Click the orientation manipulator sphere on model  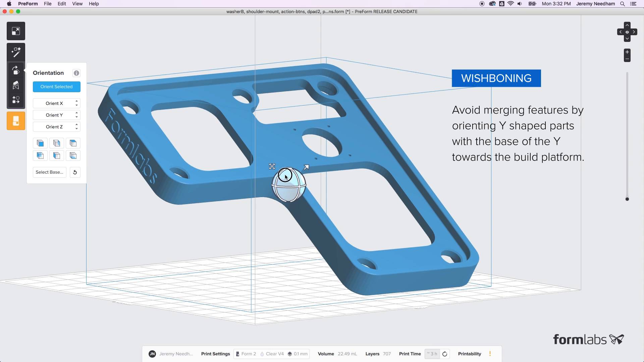(x=289, y=185)
